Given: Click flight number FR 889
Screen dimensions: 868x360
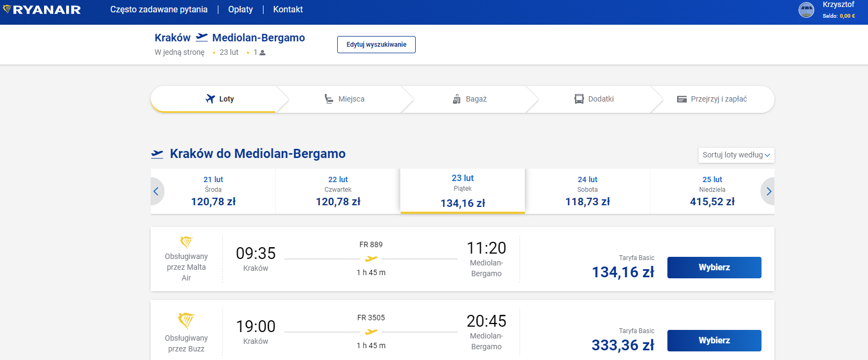Looking at the screenshot, I should tap(371, 244).
